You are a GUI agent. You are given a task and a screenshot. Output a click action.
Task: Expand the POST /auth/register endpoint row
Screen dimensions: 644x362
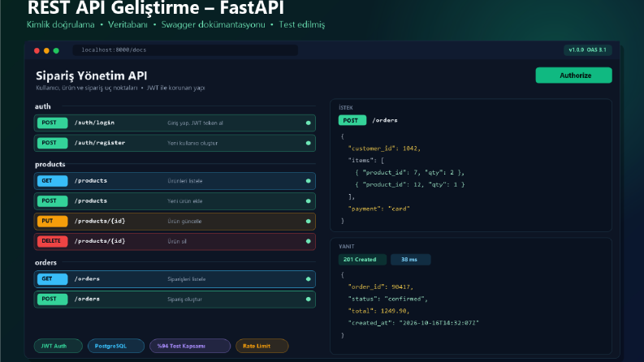pyautogui.click(x=175, y=143)
